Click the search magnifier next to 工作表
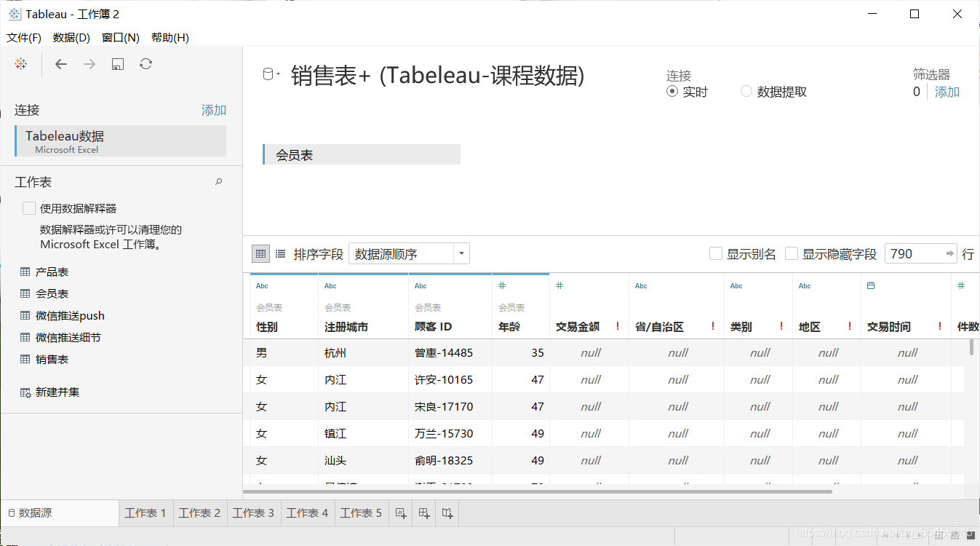This screenshot has height=546, width=980. pos(219,182)
